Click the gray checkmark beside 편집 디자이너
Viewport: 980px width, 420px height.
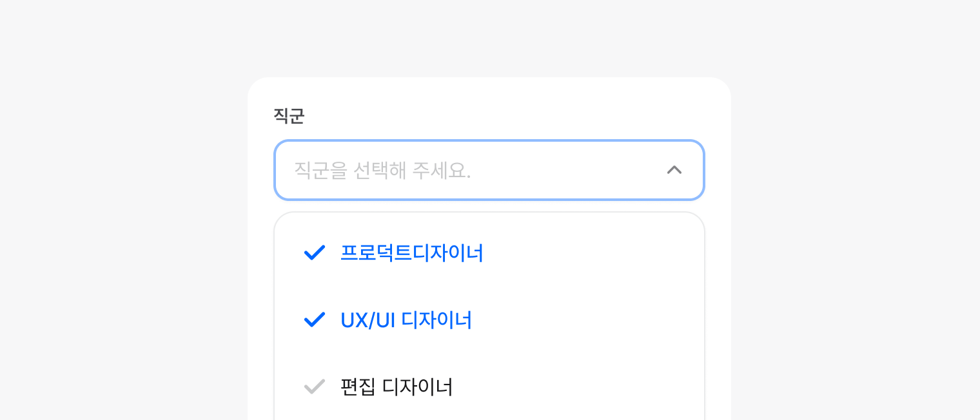pyautogui.click(x=314, y=387)
